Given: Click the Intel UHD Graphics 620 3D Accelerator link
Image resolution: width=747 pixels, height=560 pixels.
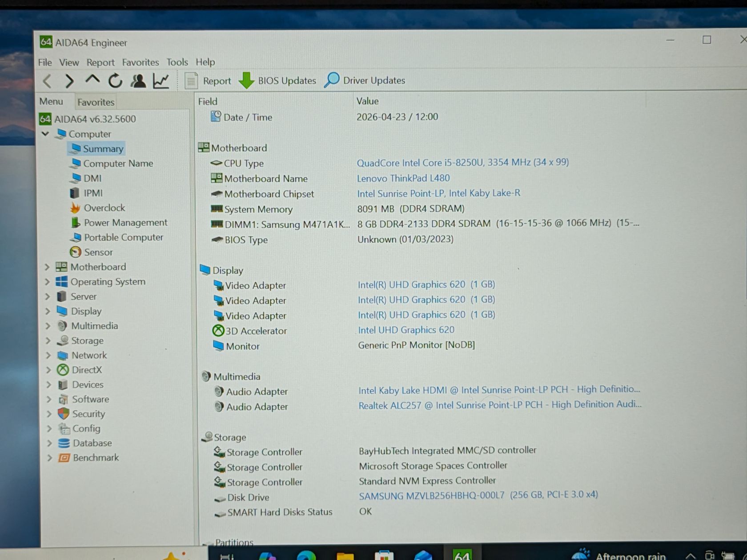Looking at the screenshot, I should pyautogui.click(x=406, y=330).
